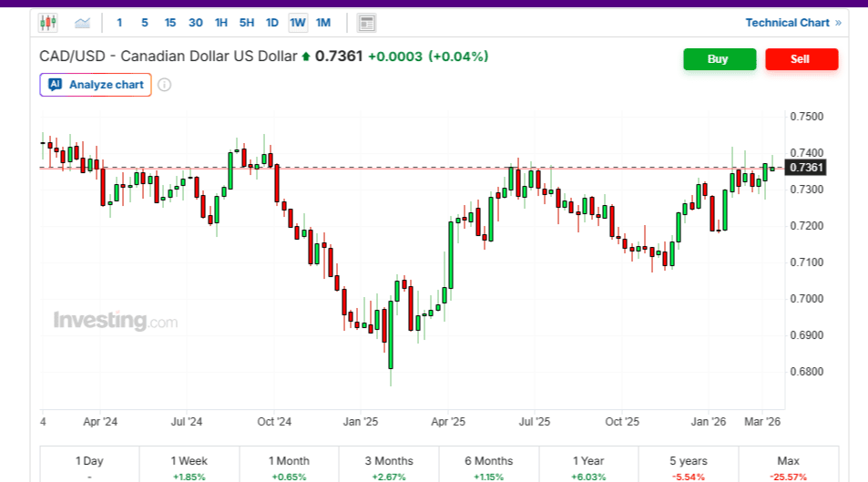868x482 pixels.
Task: Select the 15 minute interval
Action: 170,23
